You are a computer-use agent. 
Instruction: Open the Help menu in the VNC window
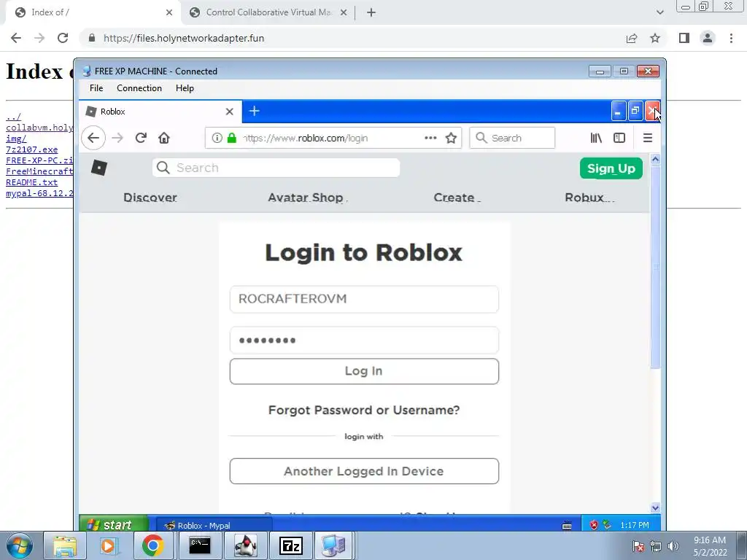point(185,88)
